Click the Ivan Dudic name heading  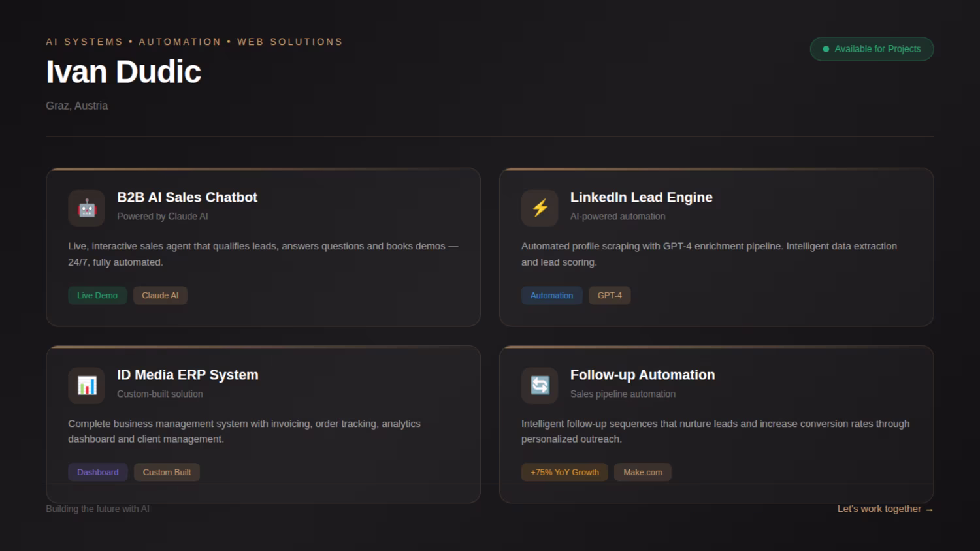[123, 72]
